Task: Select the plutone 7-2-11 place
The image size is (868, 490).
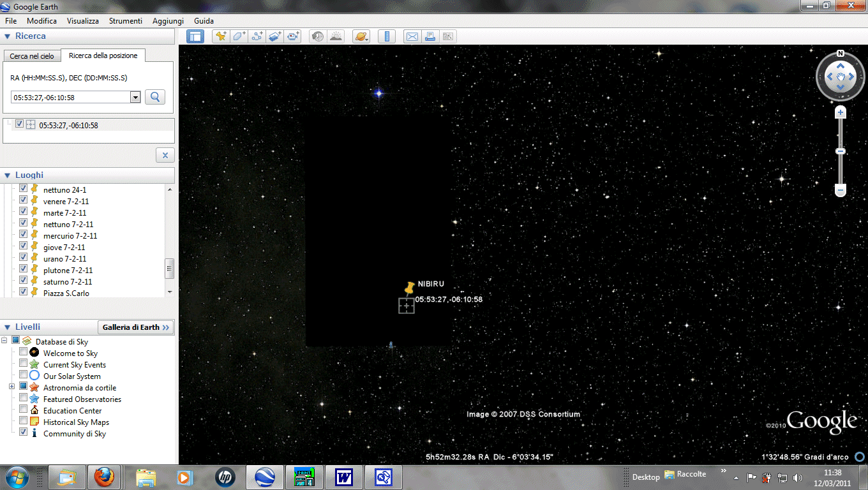Action: click(x=68, y=271)
